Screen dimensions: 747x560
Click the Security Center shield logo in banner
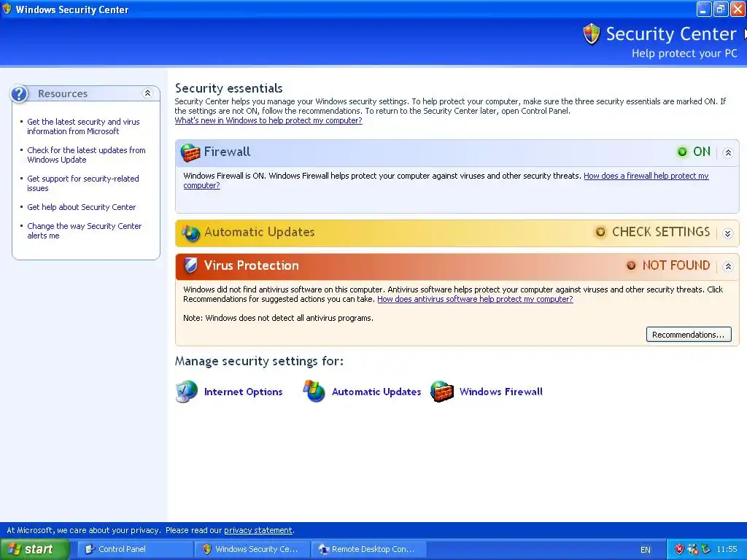(x=592, y=34)
